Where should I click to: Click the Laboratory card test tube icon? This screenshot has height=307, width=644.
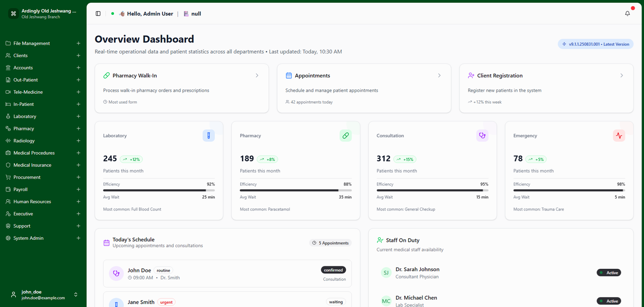pyautogui.click(x=208, y=136)
